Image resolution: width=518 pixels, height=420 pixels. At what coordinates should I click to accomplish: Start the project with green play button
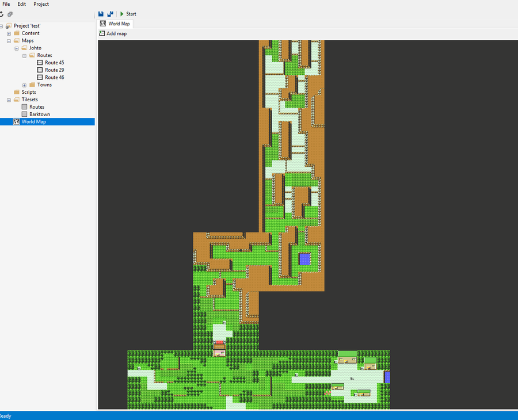(x=128, y=14)
